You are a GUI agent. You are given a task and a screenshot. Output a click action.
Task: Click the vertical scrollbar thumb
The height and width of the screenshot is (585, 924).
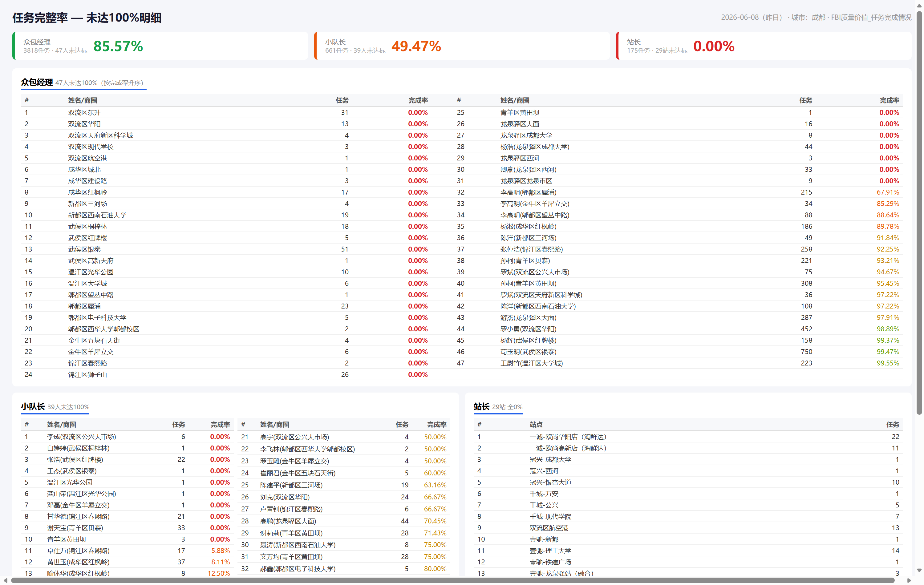tap(919, 213)
